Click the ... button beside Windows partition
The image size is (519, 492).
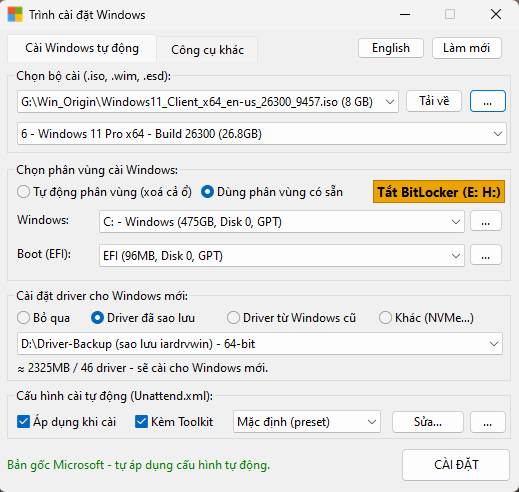486,221
